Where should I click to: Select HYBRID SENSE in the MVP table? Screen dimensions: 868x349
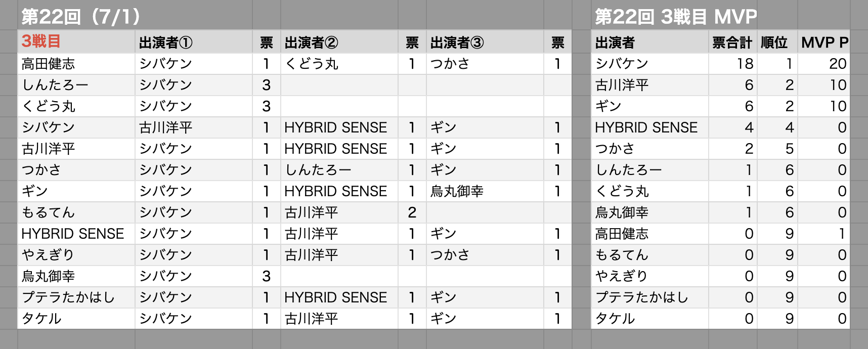pos(650,127)
